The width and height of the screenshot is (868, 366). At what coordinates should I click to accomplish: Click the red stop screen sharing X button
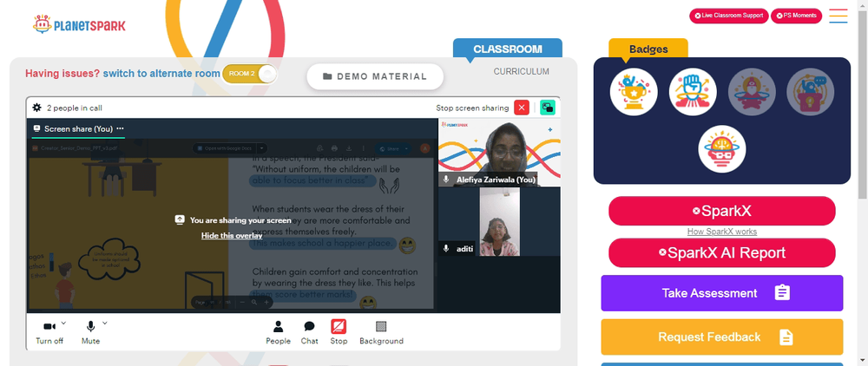click(522, 108)
